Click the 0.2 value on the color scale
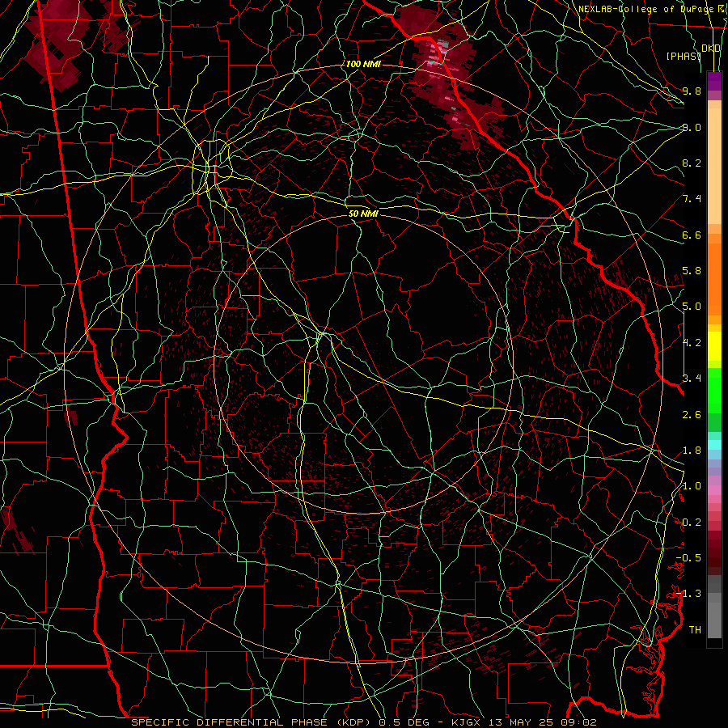728x728 pixels. tap(692, 523)
